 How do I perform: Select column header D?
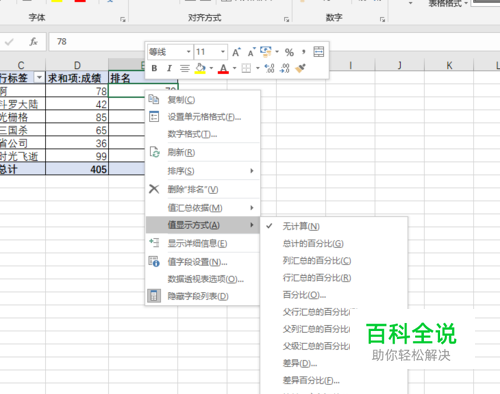pos(77,65)
